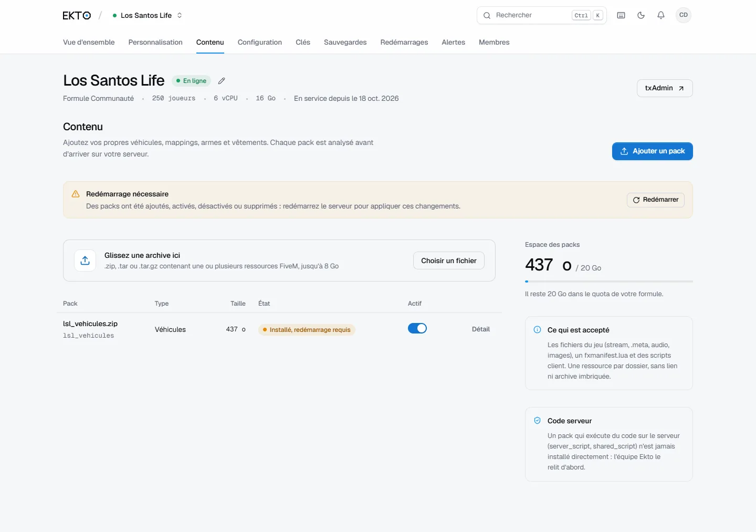Screen dimensions: 756x532
Task: View the Sauvegardes tab
Action: click(345, 43)
